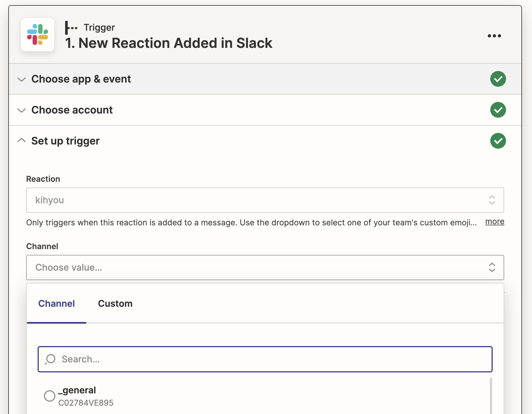Image resolution: width=532 pixels, height=414 pixels.
Task: Click green checkmark beside Choose app & event
Action: tap(498, 79)
